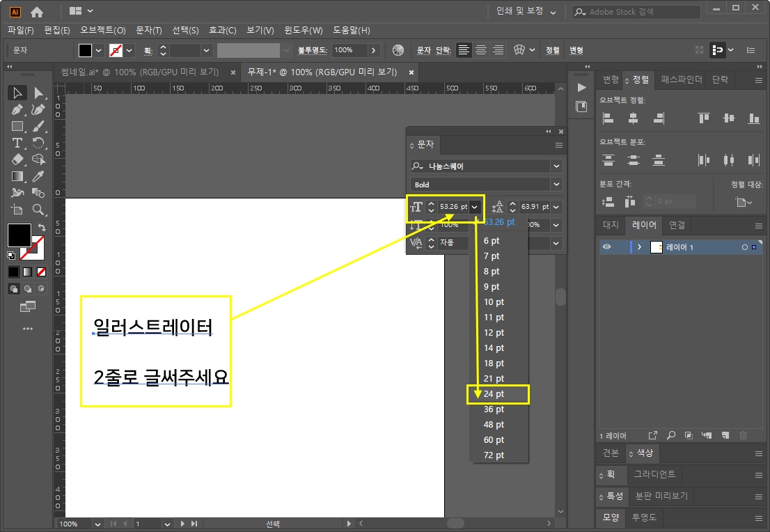Click the 변형 button in control bar
Screen dimensions: 770x532
576,50
